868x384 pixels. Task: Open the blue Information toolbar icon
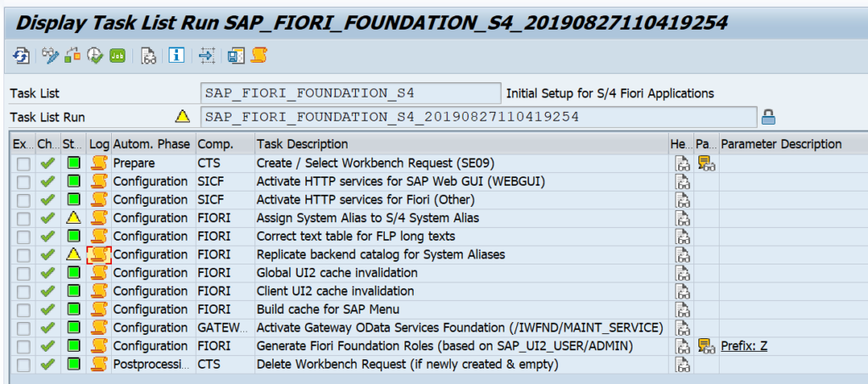tap(176, 55)
